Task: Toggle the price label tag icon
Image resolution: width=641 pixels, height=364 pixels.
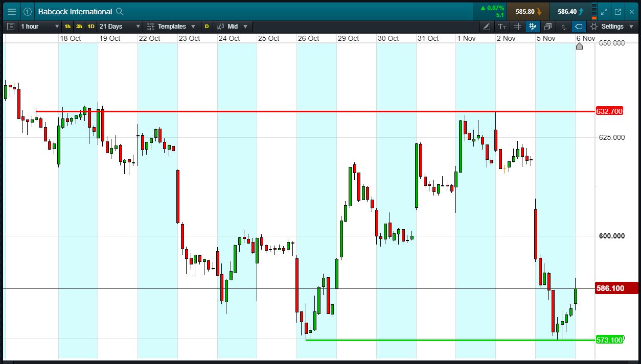Action: pyautogui.click(x=579, y=27)
